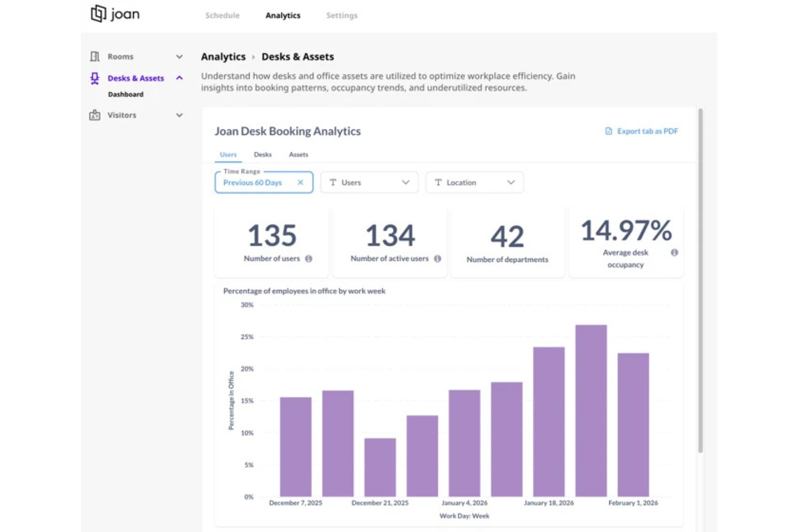Click the Joan logo
This screenshot has width=798, height=532.
[x=115, y=13]
